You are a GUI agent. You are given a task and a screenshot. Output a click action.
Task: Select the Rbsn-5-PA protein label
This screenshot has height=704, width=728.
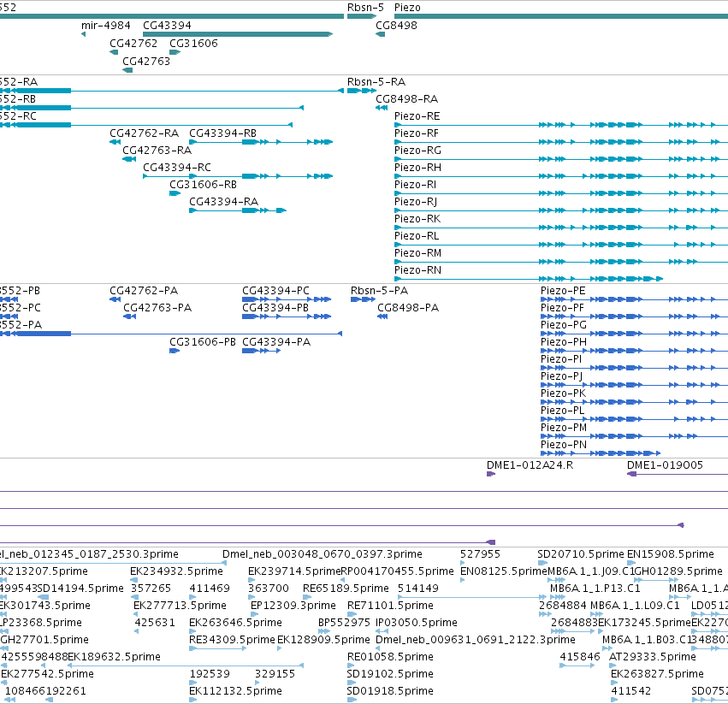tap(379, 291)
